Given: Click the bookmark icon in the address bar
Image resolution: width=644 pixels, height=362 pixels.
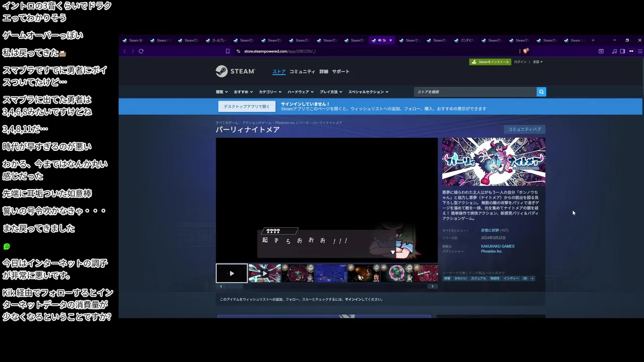Looking at the screenshot, I should [227, 51].
